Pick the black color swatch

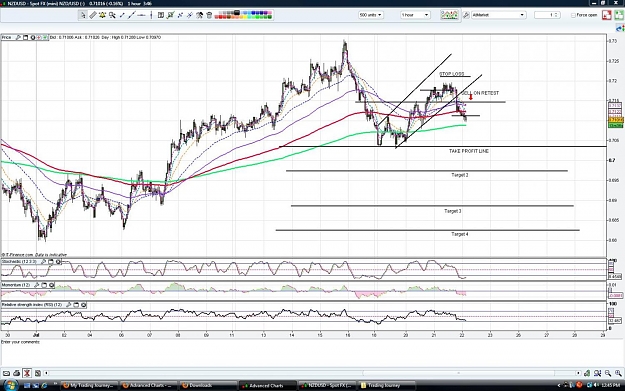[x=236, y=13]
